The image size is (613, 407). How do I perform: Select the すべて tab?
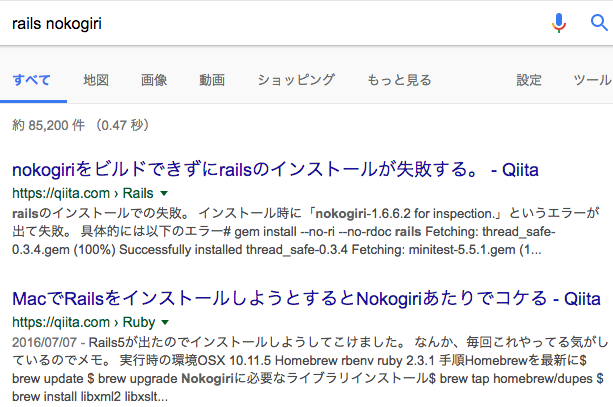tap(31, 80)
